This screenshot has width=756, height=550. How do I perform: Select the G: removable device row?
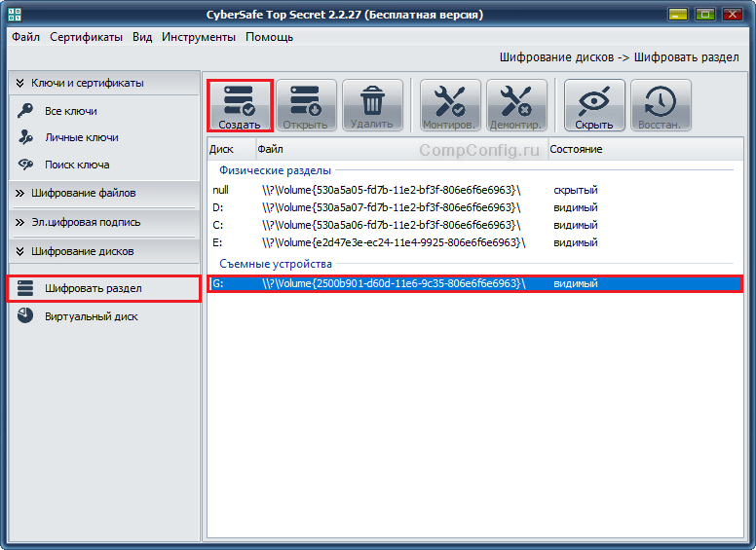pos(475,283)
